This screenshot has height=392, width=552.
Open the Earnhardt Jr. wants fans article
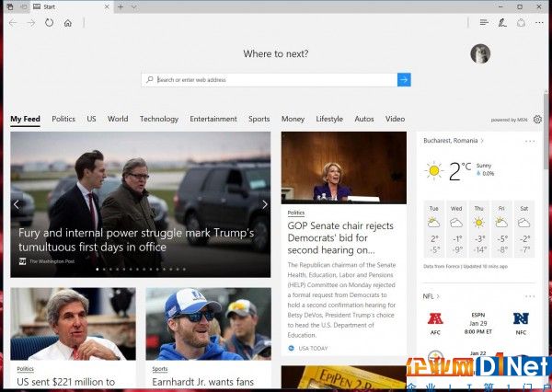tap(202, 382)
